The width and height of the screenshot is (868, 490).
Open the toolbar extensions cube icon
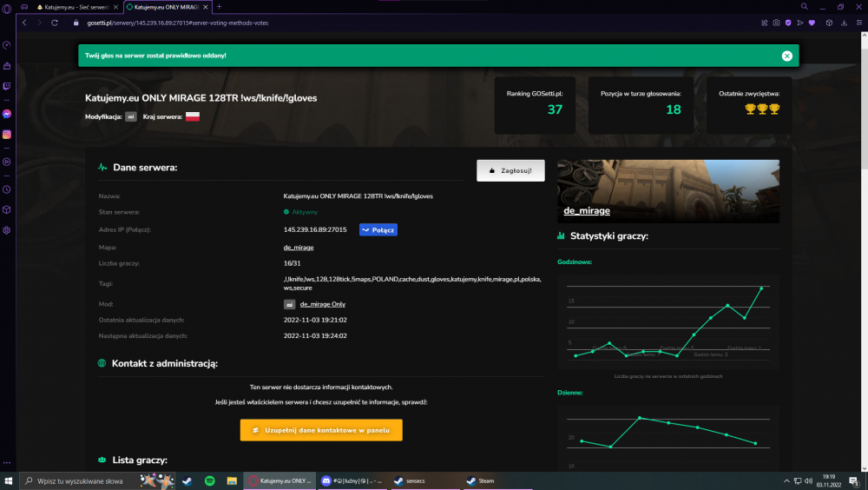tap(829, 23)
